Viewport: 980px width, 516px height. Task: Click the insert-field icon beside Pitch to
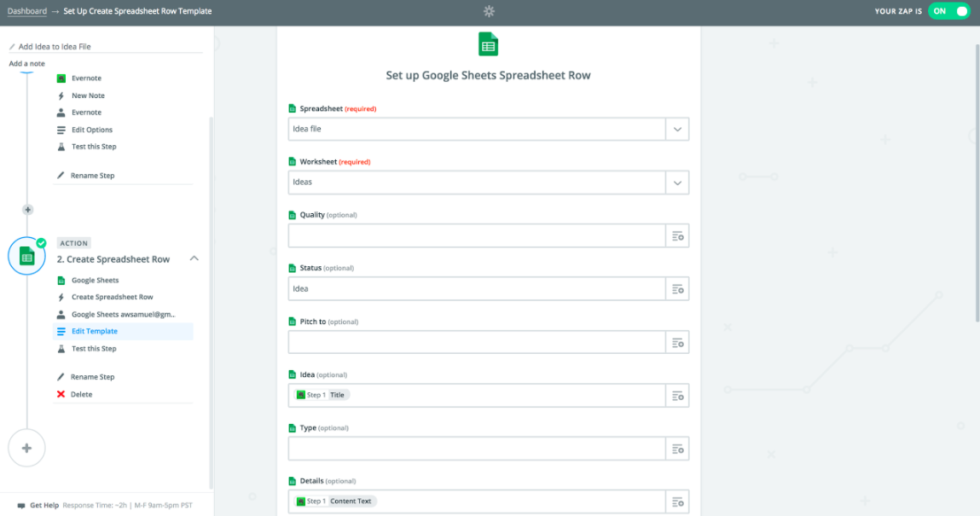pyautogui.click(x=678, y=343)
